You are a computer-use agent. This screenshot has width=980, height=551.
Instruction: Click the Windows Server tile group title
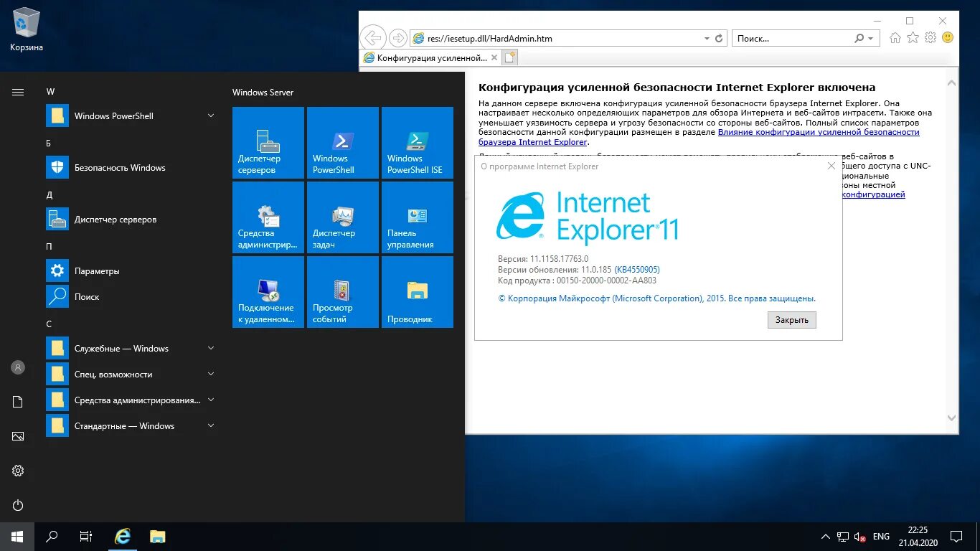pos(263,93)
